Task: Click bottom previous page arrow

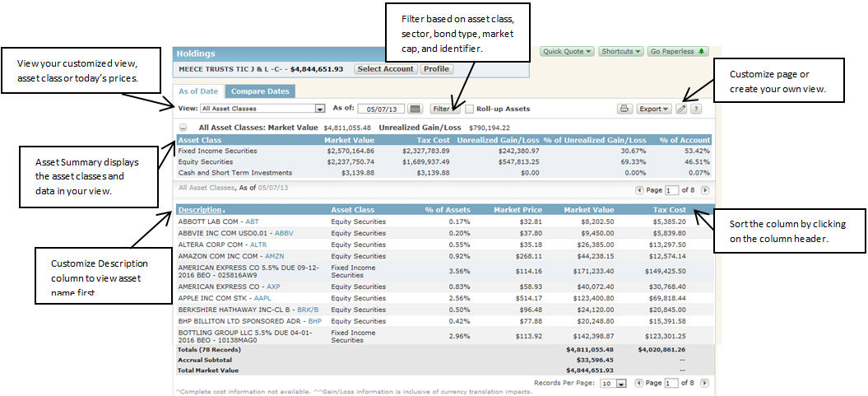Action: click(640, 384)
